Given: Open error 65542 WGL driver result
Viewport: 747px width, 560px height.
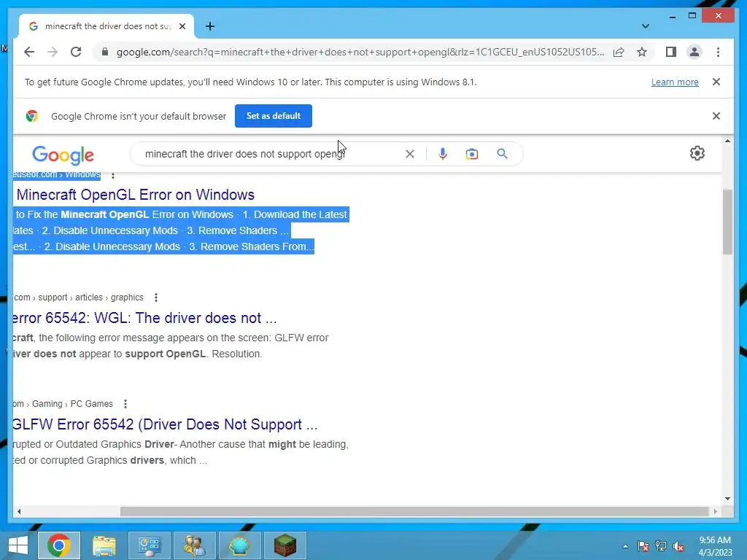Looking at the screenshot, I should click(x=144, y=318).
